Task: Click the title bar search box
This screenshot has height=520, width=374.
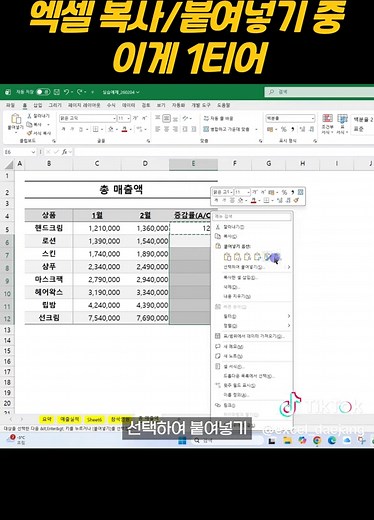Action: 319,92
